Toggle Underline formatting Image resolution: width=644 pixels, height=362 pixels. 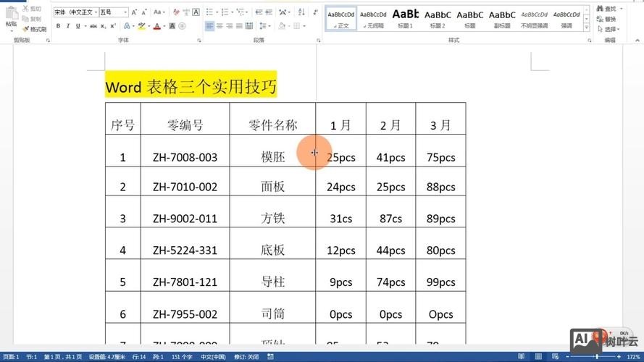(78, 26)
